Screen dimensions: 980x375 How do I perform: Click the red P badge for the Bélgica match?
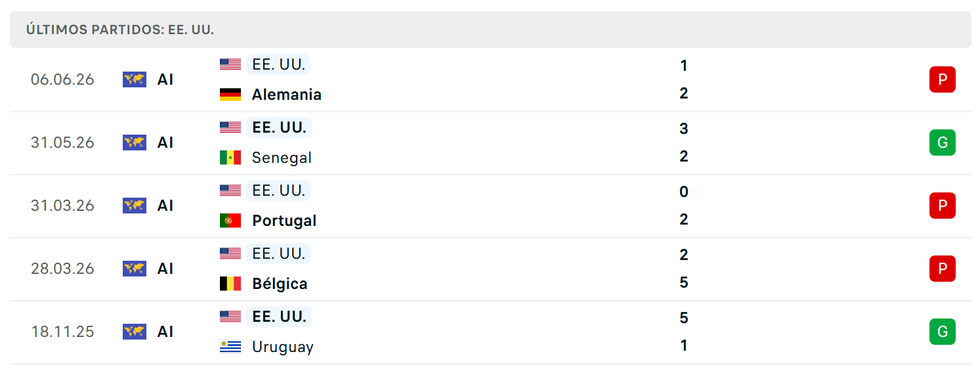(x=943, y=269)
